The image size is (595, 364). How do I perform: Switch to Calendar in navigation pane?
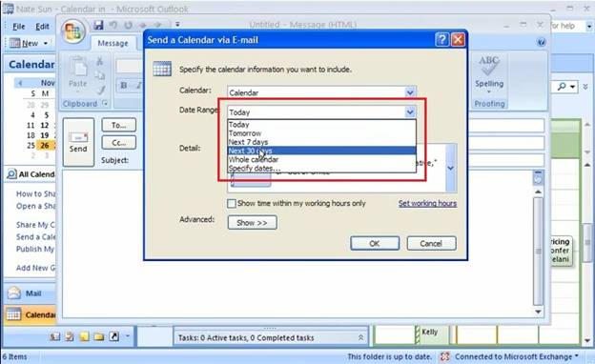30,314
